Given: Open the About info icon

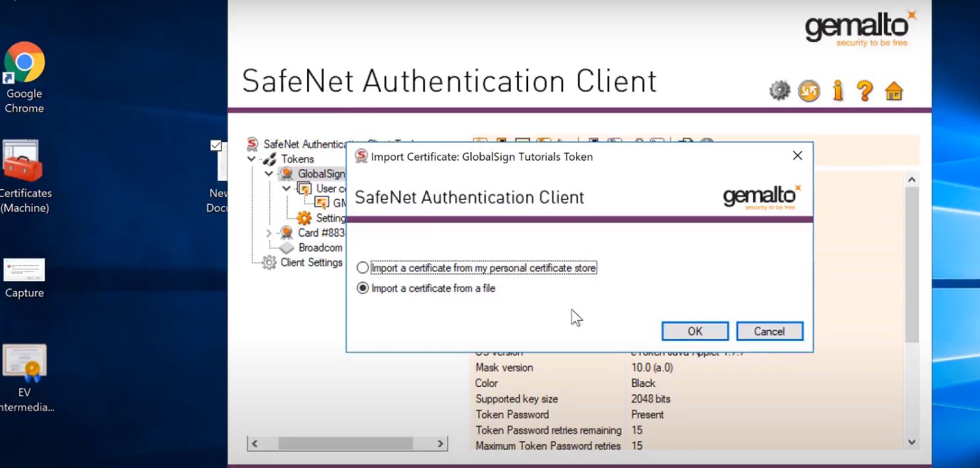Looking at the screenshot, I should coord(837,91).
